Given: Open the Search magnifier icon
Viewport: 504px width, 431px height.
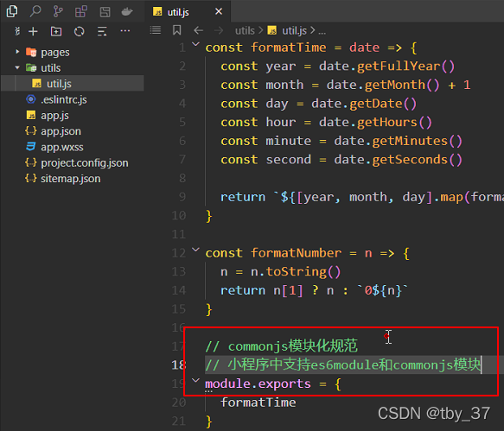Looking at the screenshot, I should click(x=35, y=11).
